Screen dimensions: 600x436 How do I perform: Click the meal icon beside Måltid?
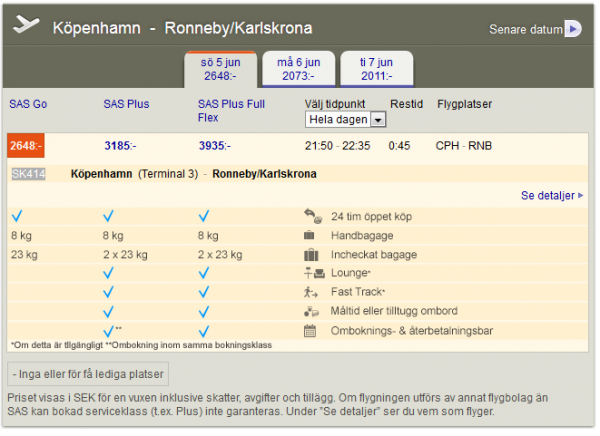(310, 311)
